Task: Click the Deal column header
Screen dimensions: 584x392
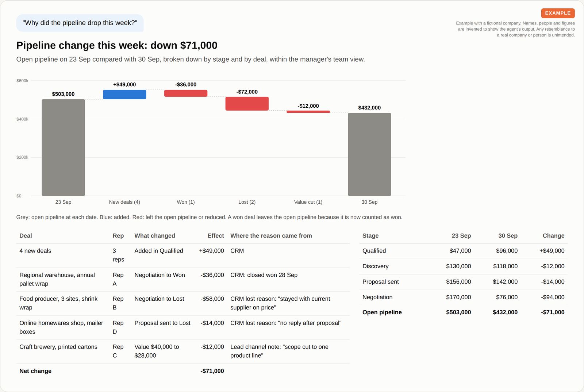Action: (26, 236)
